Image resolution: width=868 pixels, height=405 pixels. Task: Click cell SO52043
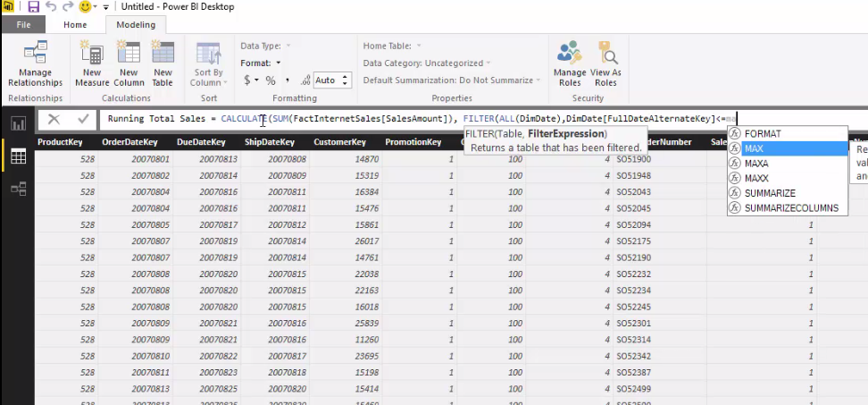pos(633,192)
